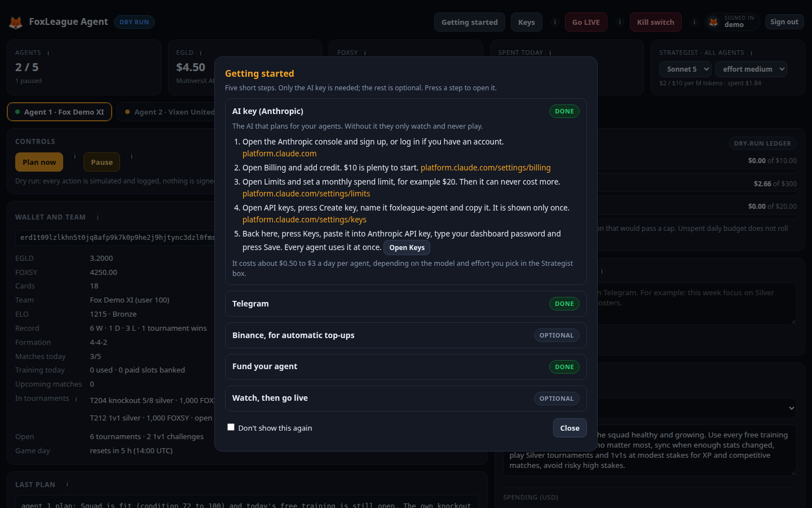The width and height of the screenshot is (812, 508).
Task: Open the platform.claude.com/settings/billing link
Action: point(486,168)
